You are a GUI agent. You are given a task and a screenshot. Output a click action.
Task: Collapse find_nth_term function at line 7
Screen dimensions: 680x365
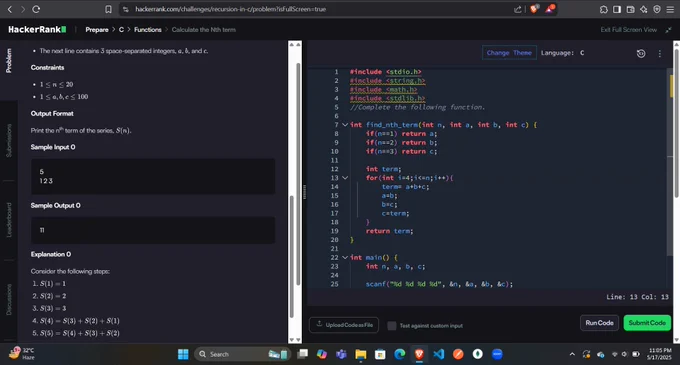(x=345, y=125)
